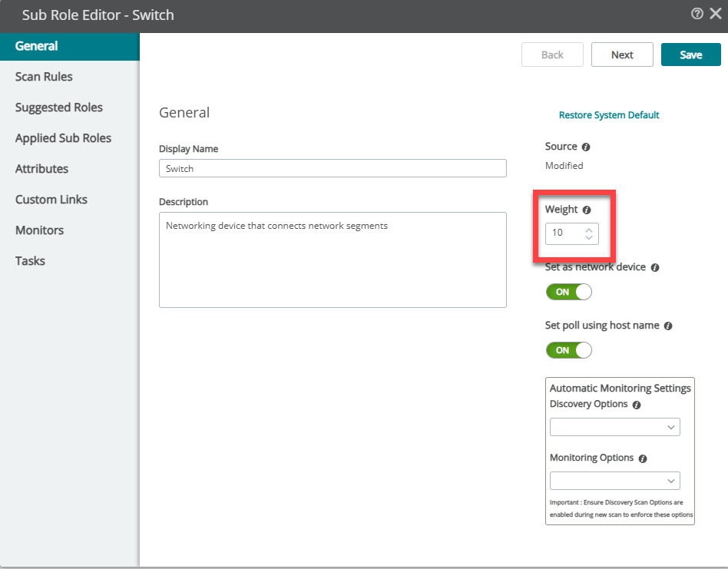
Task: Toggle Set as network device switch
Action: click(x=569, y=292)
